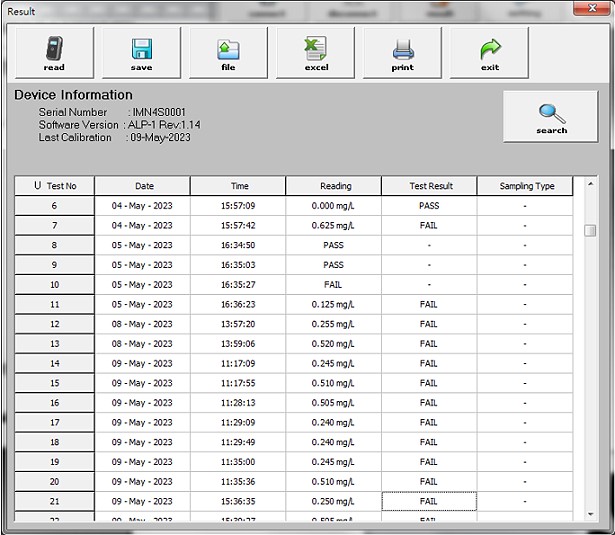Open the file folder button
Viewport: 615px width, 535px height.
229,53
